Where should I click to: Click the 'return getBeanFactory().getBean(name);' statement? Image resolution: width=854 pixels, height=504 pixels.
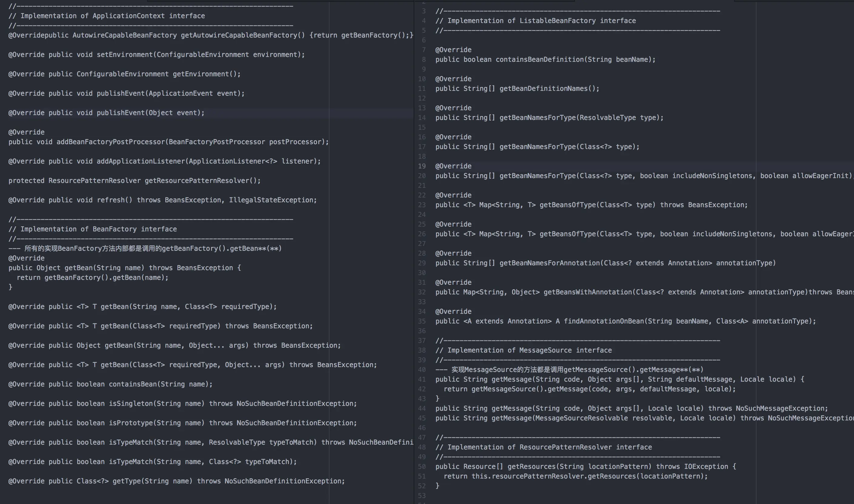pyautogui.click(x=93, y=277)
